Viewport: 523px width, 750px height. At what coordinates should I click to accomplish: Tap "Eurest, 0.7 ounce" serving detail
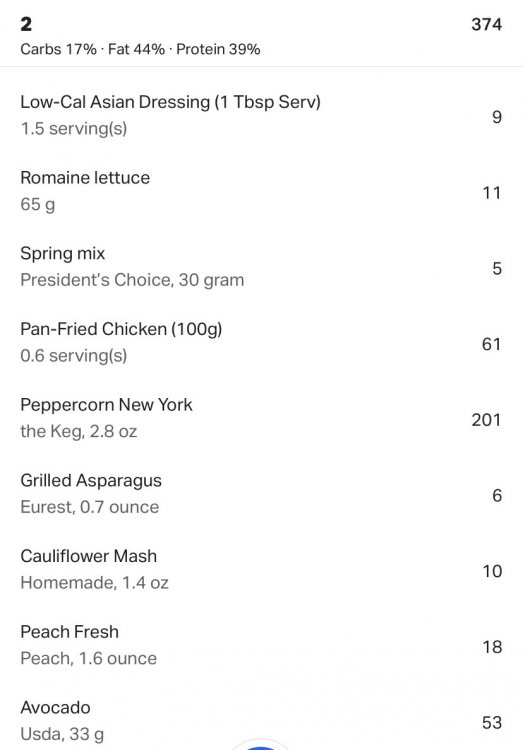click(x=89, y=507)
